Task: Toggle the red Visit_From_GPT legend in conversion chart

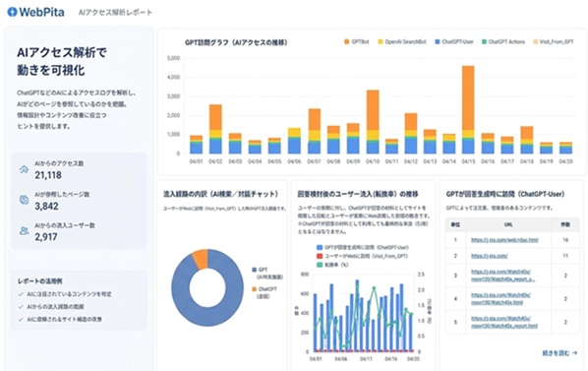Action: (362, 256)
